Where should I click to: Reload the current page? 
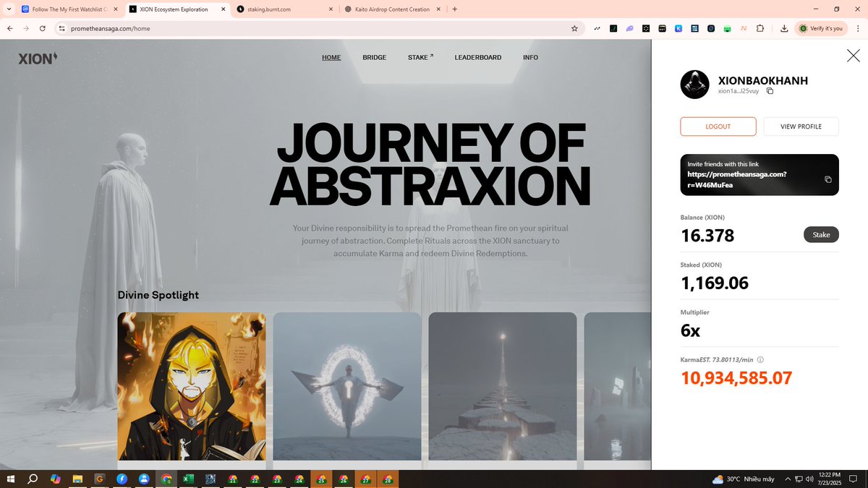[43, 28]
